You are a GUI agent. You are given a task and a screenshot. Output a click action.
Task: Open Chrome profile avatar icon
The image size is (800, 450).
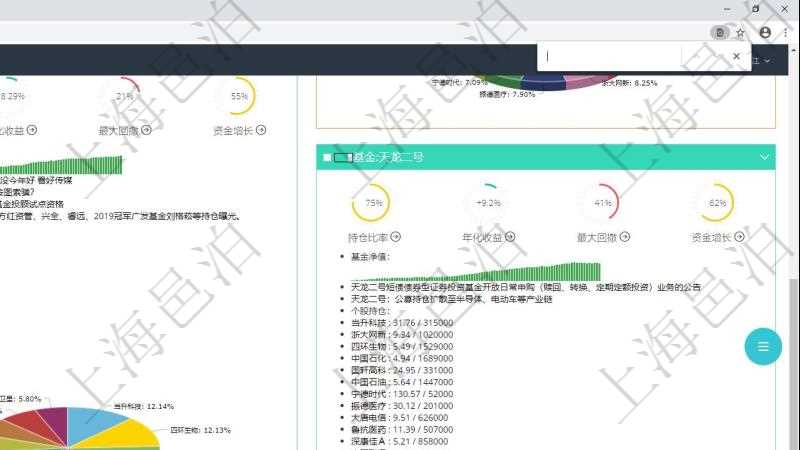click(x=765, y=32)
